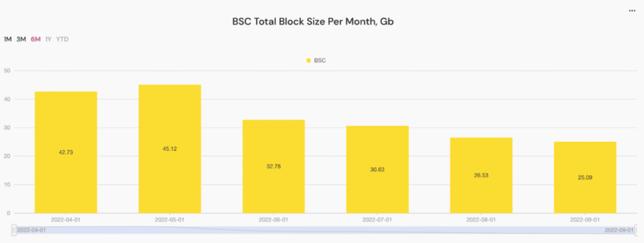Click the 32.78 bar for June 2022

pyautogui.click(x=273, y=166)
